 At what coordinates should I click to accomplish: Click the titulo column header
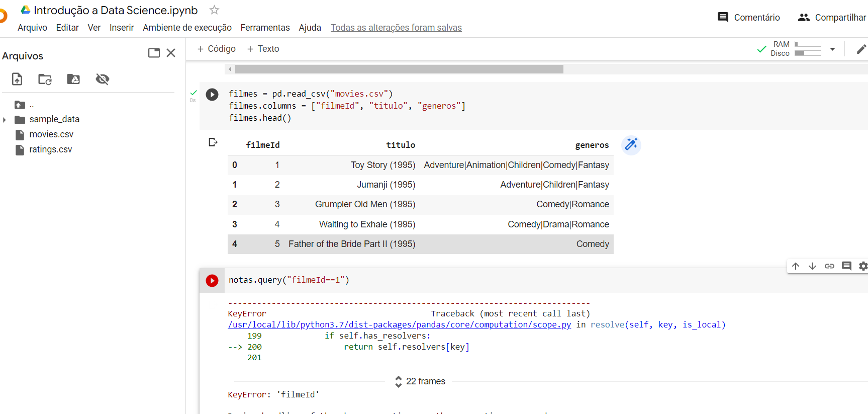(x=401, y=145)
